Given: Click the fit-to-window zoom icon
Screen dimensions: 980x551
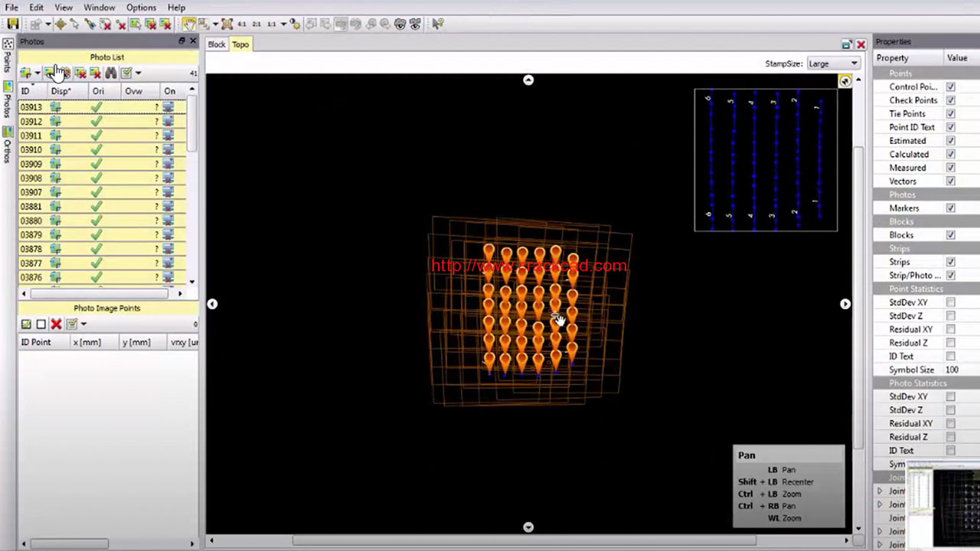Looking at the screenshot, I should pyautogui.click(x=227, y=24).
